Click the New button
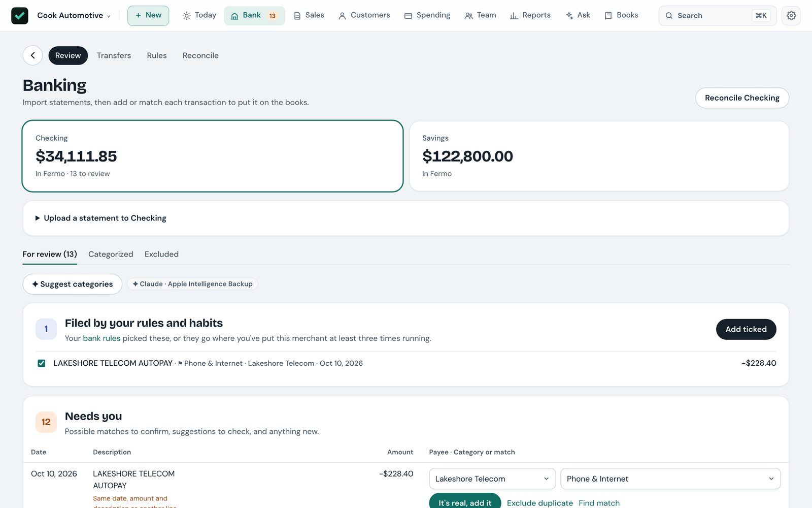Screen dimensions: 812x508 click(x=148, y=16)
